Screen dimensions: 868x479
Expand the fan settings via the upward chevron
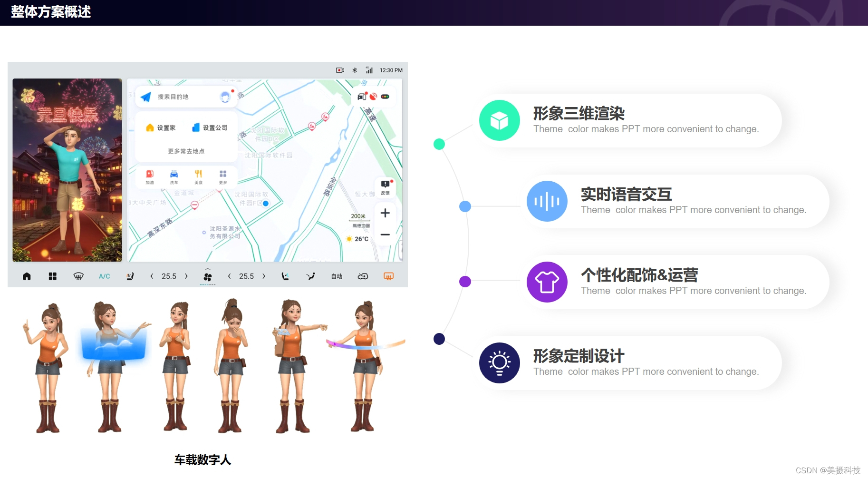tap(208, 268)
